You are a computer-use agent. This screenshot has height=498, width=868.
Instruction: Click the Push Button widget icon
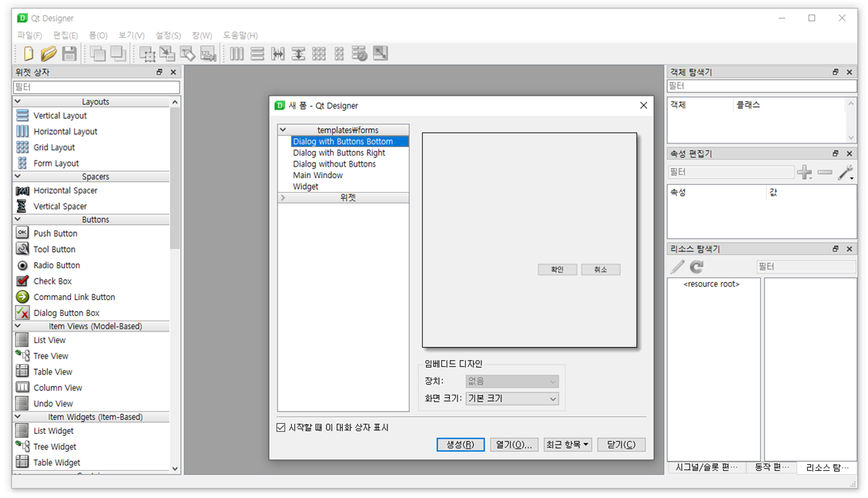[22, 233]
